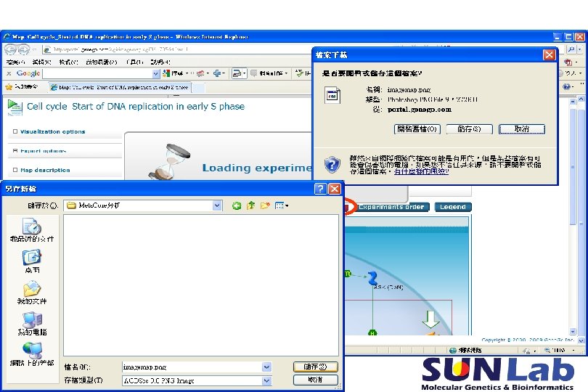Open the IE View menu
This screenshot has width=588, height=392.
coord(69,62)
